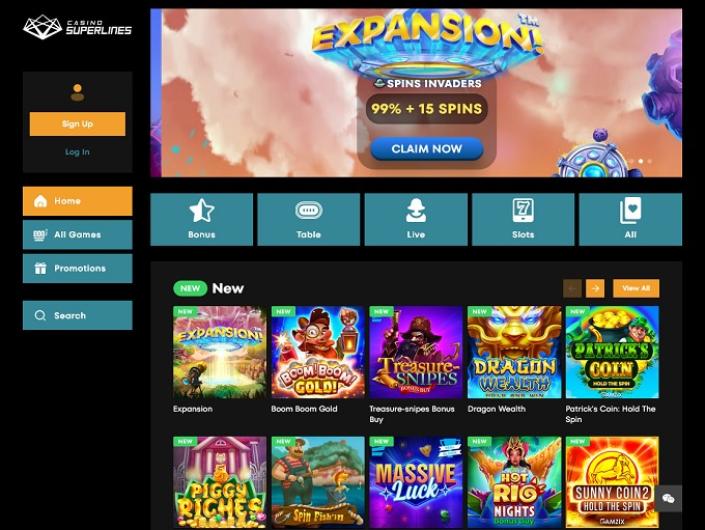
Task: Click the Log In link
Action: 77,152
